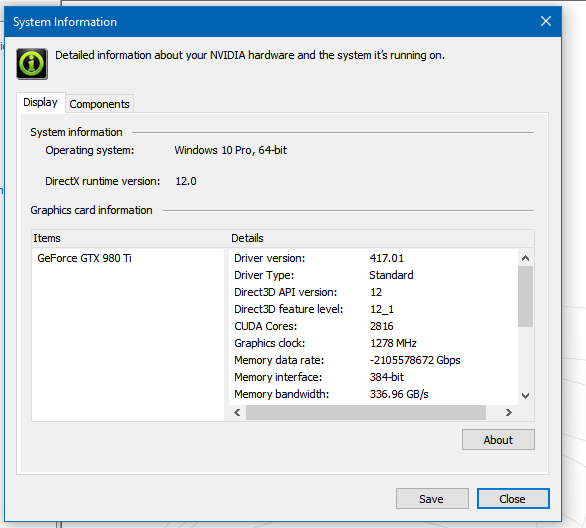
Task: Click the Close button
Action: pos(513,499)
